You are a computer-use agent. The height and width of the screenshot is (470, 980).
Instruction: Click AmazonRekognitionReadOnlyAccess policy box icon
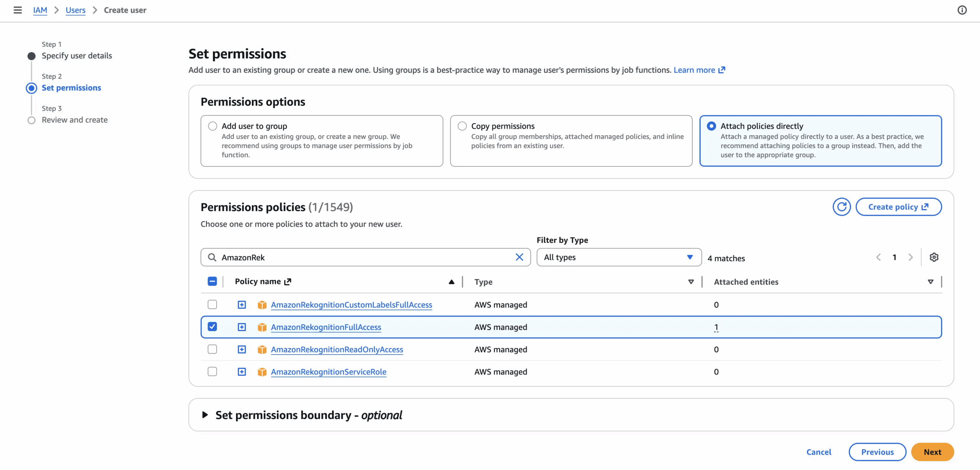(x=262, y=349)
